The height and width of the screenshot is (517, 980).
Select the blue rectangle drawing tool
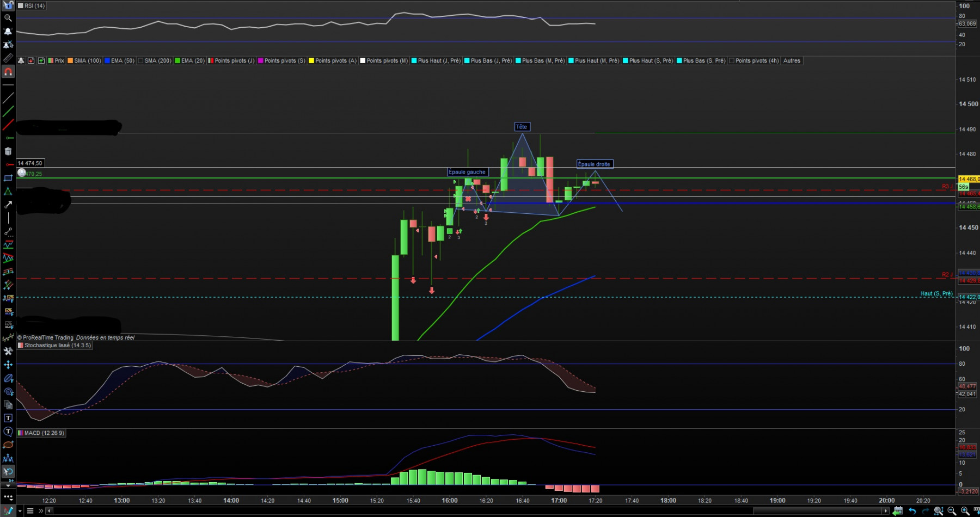(8, 178)
